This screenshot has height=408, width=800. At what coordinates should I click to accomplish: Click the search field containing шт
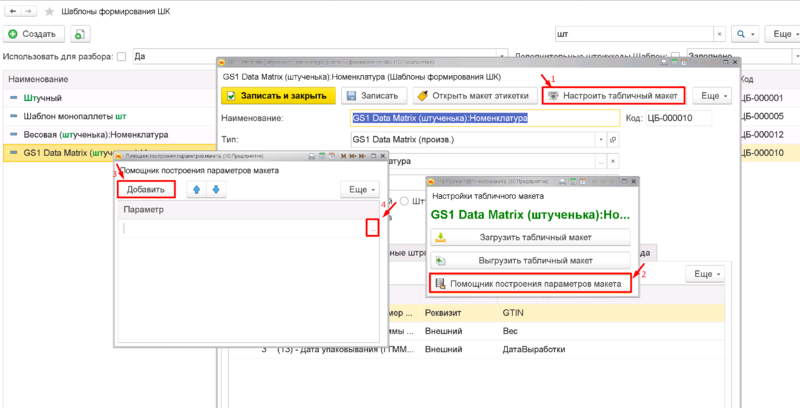click(x=634, y=34)
